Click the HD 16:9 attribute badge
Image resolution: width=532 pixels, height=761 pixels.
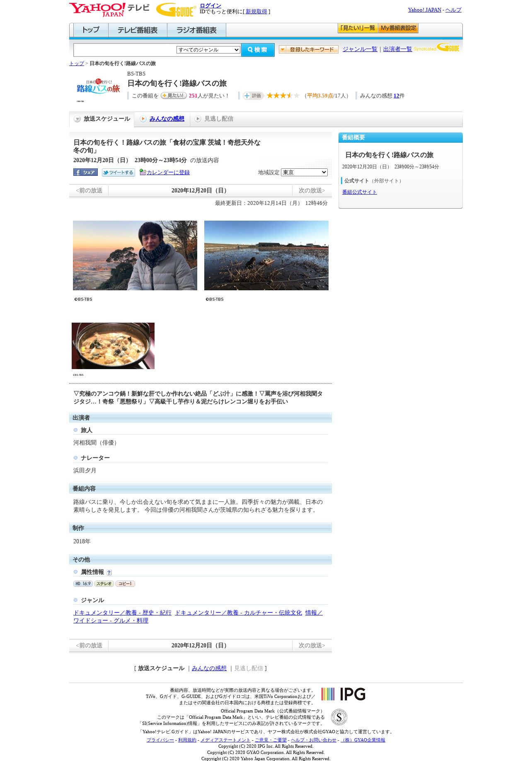pos(83,584)
